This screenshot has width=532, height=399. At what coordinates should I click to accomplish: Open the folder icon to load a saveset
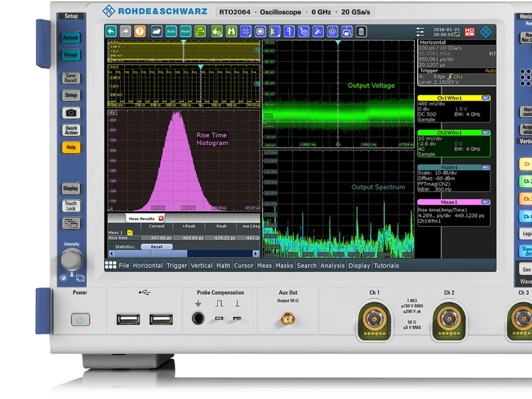click(156, 31)
